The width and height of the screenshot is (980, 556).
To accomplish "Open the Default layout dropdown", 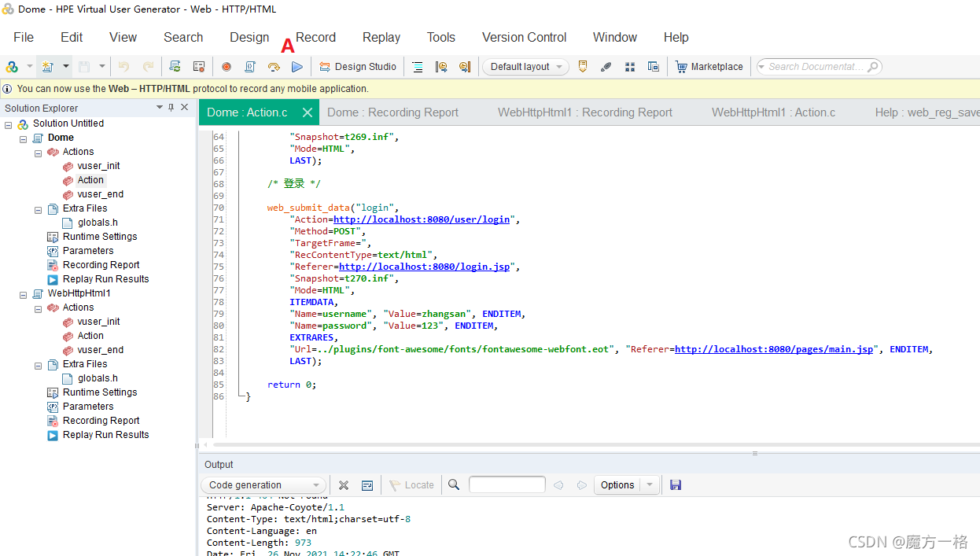I will pyautogui.click(x=526, y=67).
